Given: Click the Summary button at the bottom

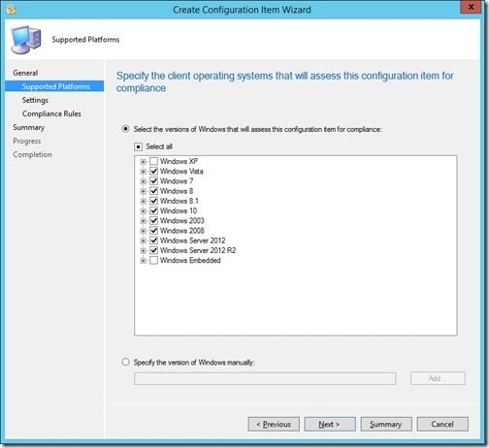Looking at the screenshot, I should 386,424.
